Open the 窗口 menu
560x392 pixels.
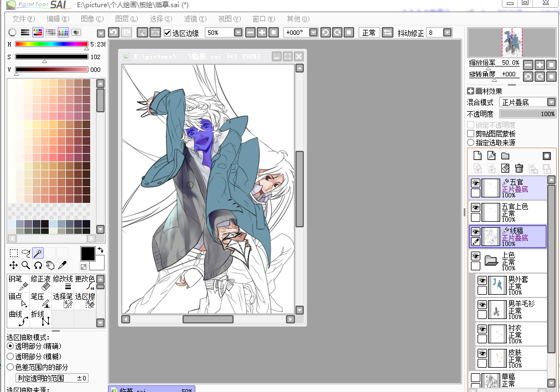(263, 19)
